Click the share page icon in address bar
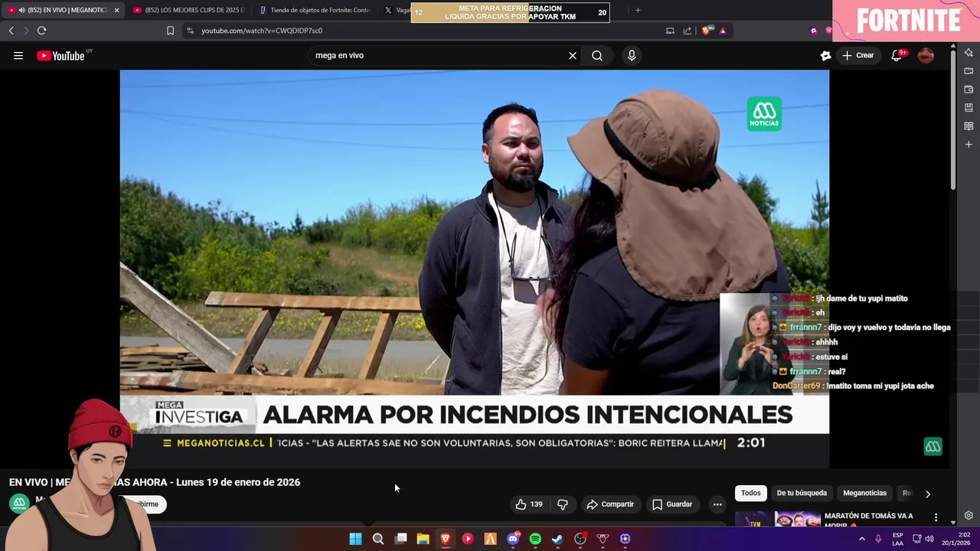 coord(688,31)
